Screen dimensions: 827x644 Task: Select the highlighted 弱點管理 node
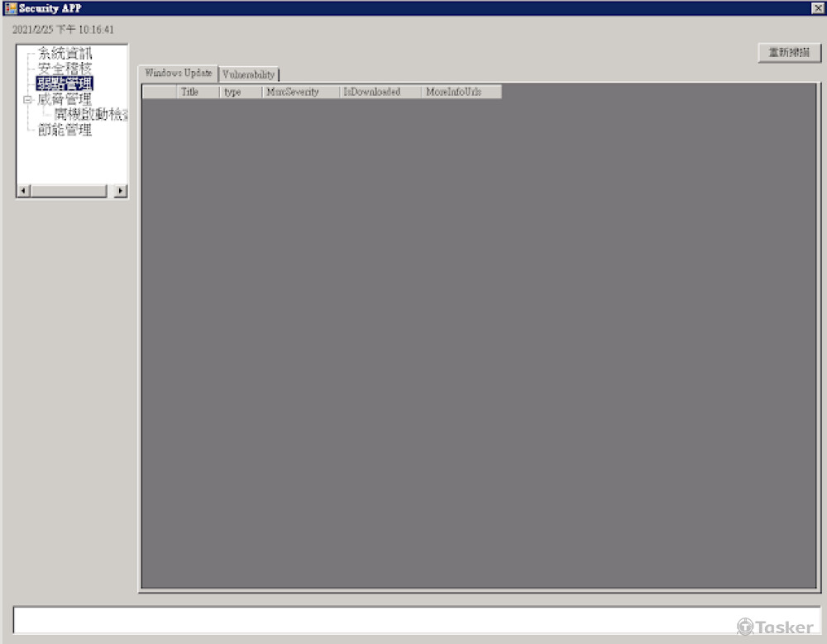pos(65,83)
